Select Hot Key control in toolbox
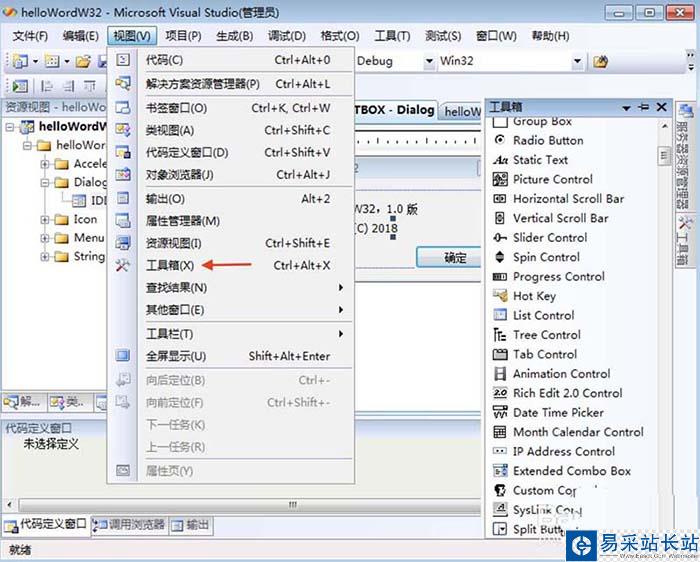The width and height of the screenshot is (700, 562). point(525,296)
